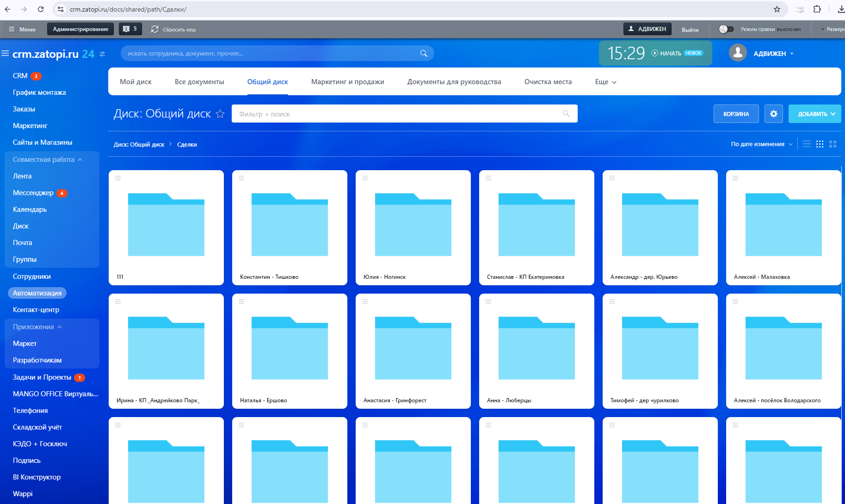
Task: Open Мессенджер in the sidebar
Action: point(33,193)
